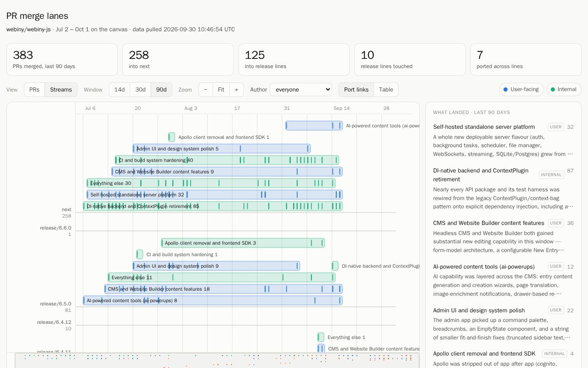Click the green dot in Internal legend
588x368 pixels.
point(553,90)
